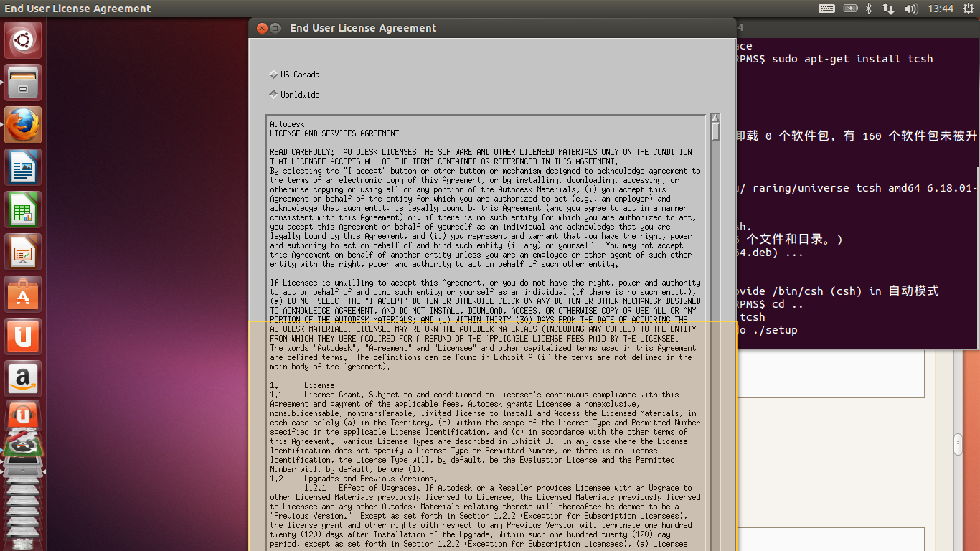Open the Files manager from the dock
This screenshot has width=980, height=551.
click(x=23, y=83)
